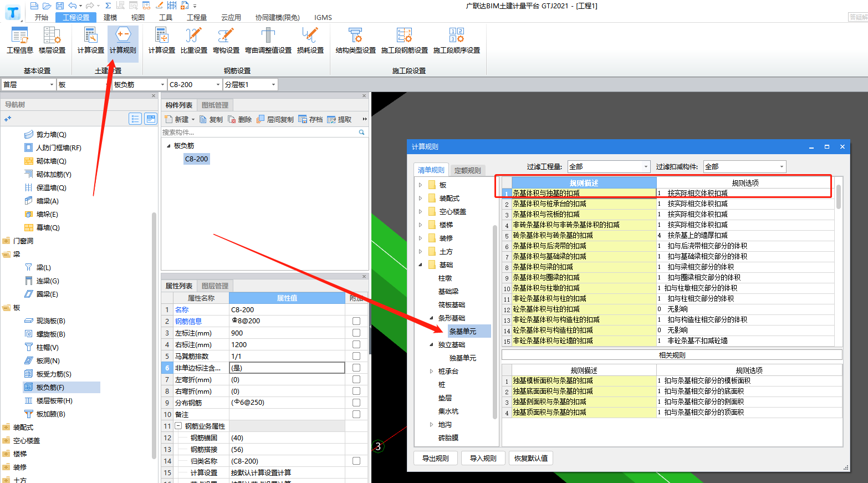The height and width of the screenshot is (483, 868).
Task: Open 损耗设置 tool
Action: point(310,40)
